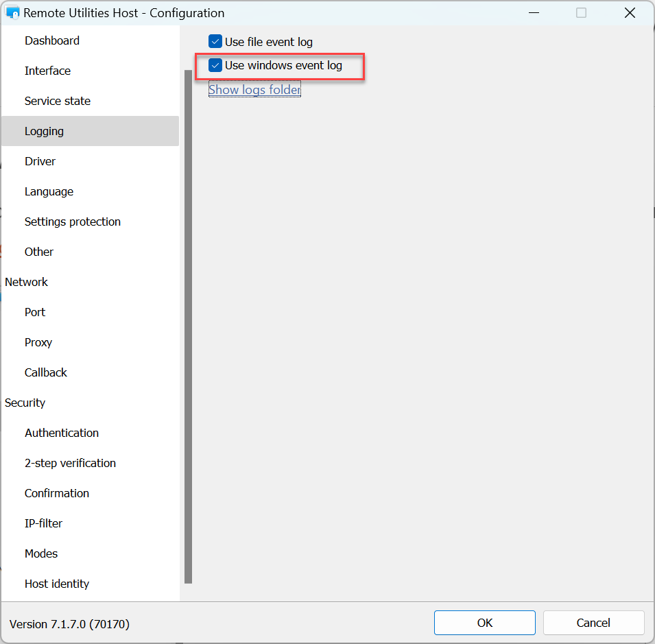Open the Dashboard section

pos(91,40)
